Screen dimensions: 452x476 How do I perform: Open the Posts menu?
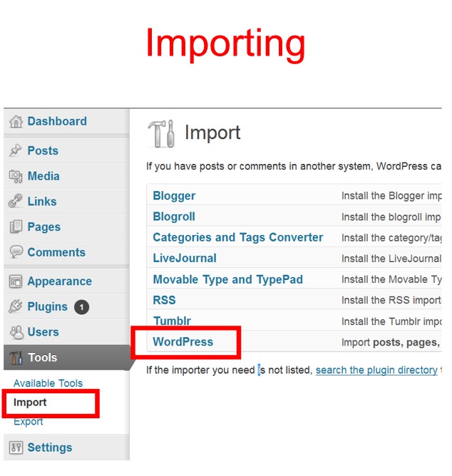point(43,150)
